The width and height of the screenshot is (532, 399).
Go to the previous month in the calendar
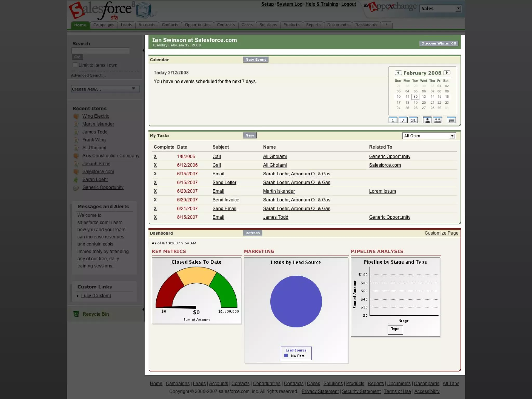click(x=398, y=73)
